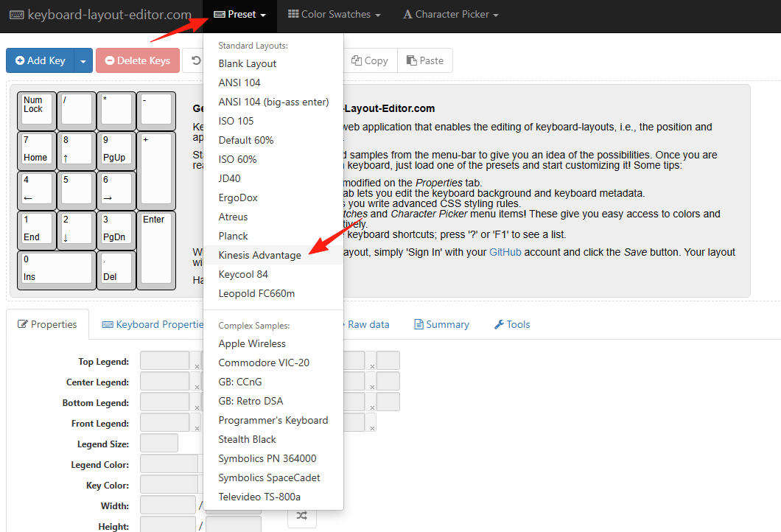Expand the Color Swatches menu

334,15
